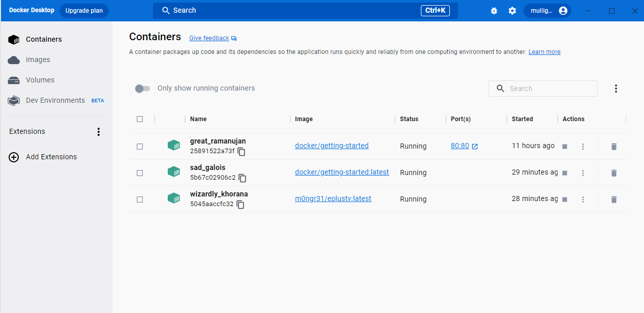The height and width of the screenshot is (313, 644).
Task: Open the Extensions overflow menu
Action: [99, 131]
